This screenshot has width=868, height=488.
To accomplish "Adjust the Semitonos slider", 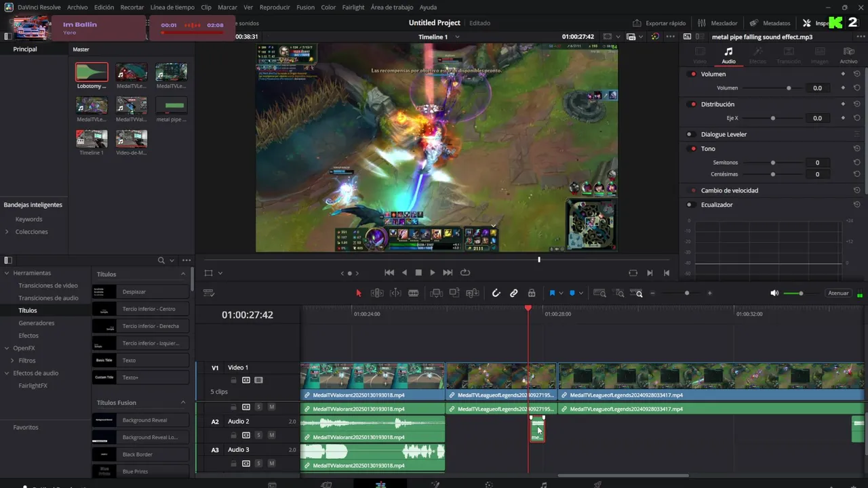I will click(772, 163).
